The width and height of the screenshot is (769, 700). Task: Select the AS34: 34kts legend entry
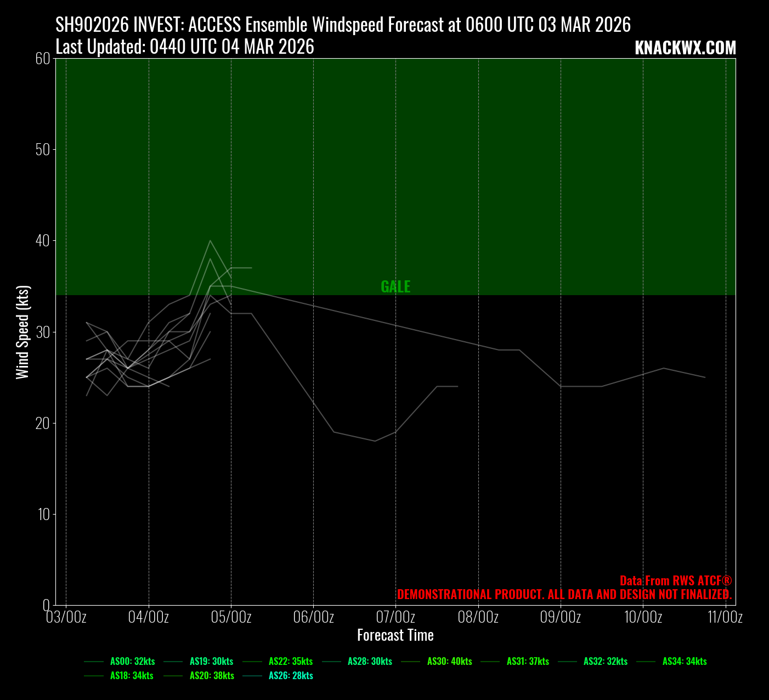click(x=685, y=662)
